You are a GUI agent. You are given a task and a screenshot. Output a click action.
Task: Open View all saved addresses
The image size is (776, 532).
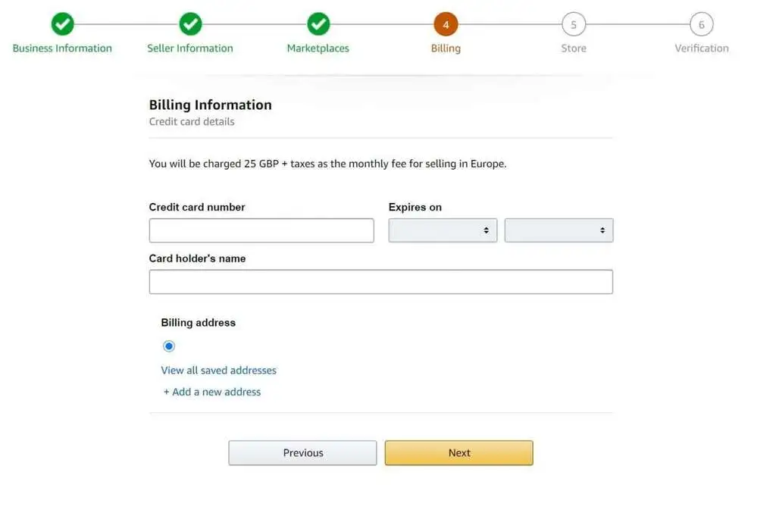tap(218, 370)
